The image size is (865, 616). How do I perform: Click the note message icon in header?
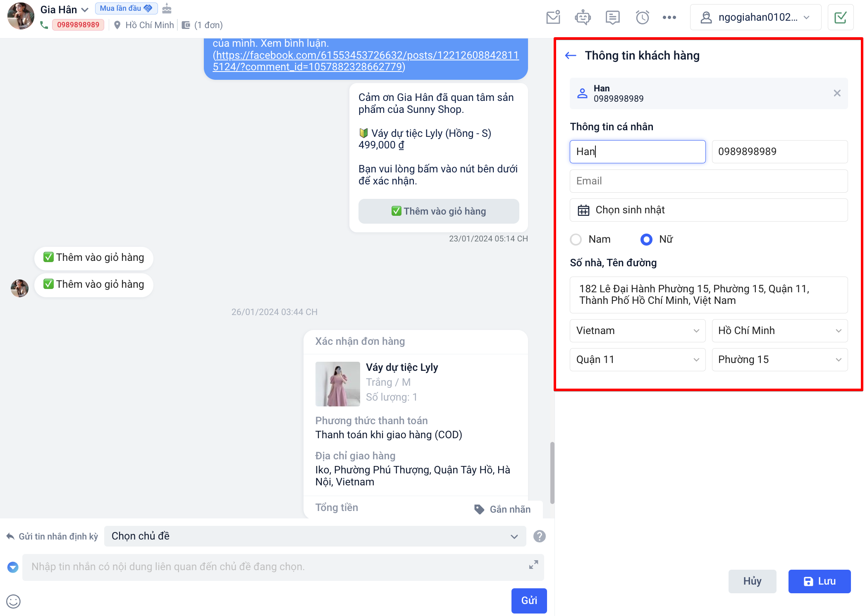click(x=612, y=17)
